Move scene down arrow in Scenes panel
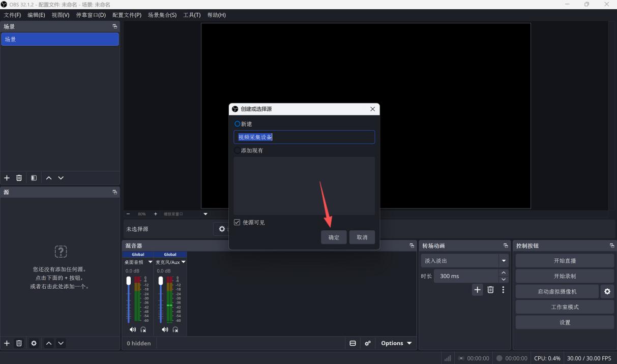The width and height of the screenshot is (617, 364). [x=61, y=178]
